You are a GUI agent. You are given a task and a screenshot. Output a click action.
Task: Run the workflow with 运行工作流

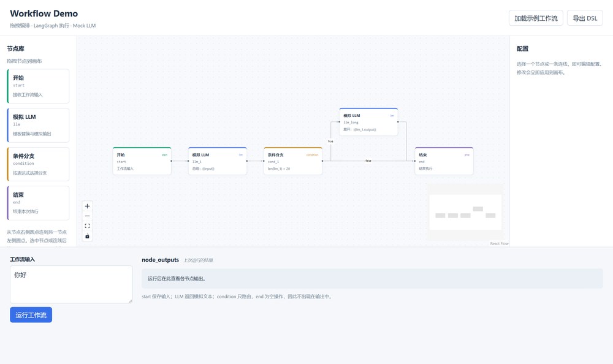[31, 315]
